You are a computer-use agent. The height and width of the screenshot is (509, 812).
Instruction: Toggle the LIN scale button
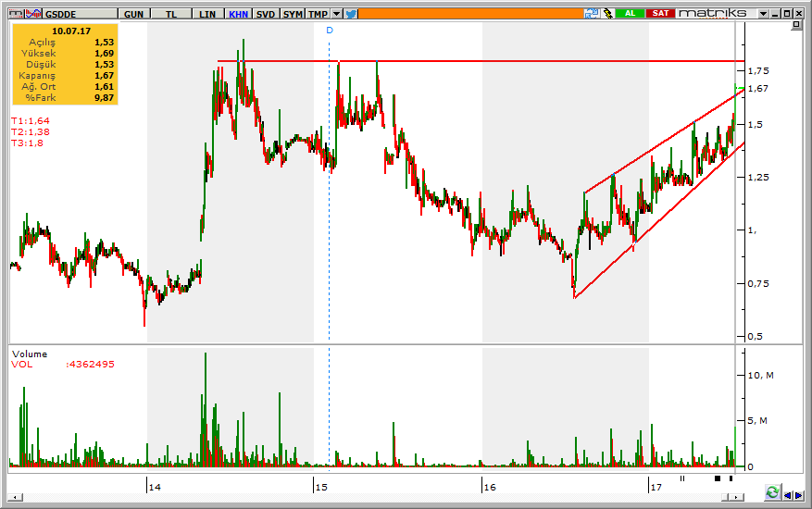207,14
